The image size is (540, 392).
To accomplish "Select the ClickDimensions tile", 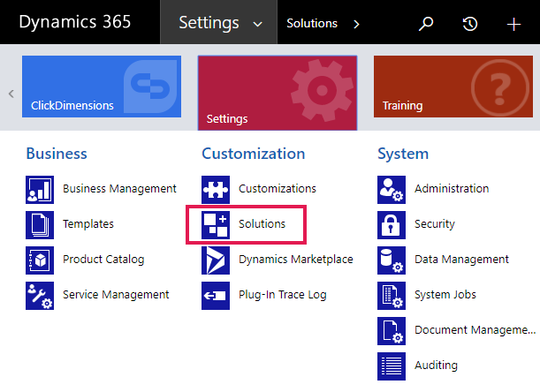I will click(102, 87).
